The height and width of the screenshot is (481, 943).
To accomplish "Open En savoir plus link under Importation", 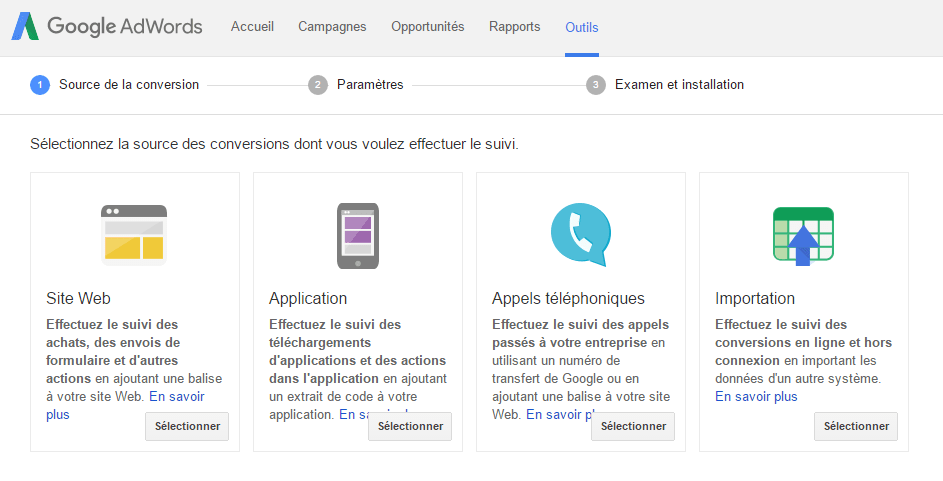I will click(756, 397).
